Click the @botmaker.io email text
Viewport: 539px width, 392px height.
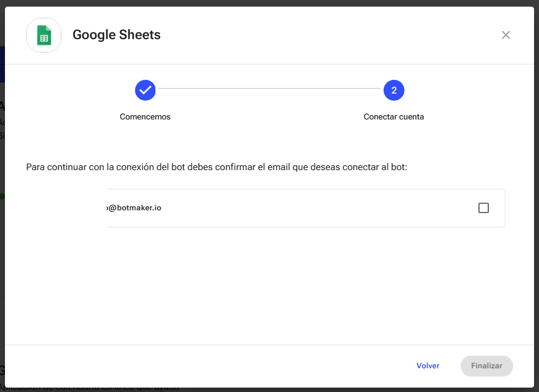134,208
